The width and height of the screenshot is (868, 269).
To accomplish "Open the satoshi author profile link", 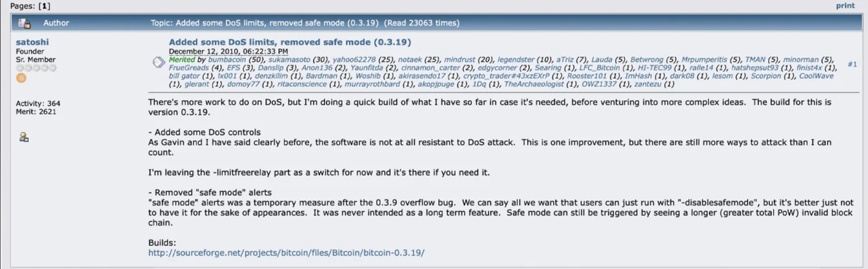I will pos(32,42).
